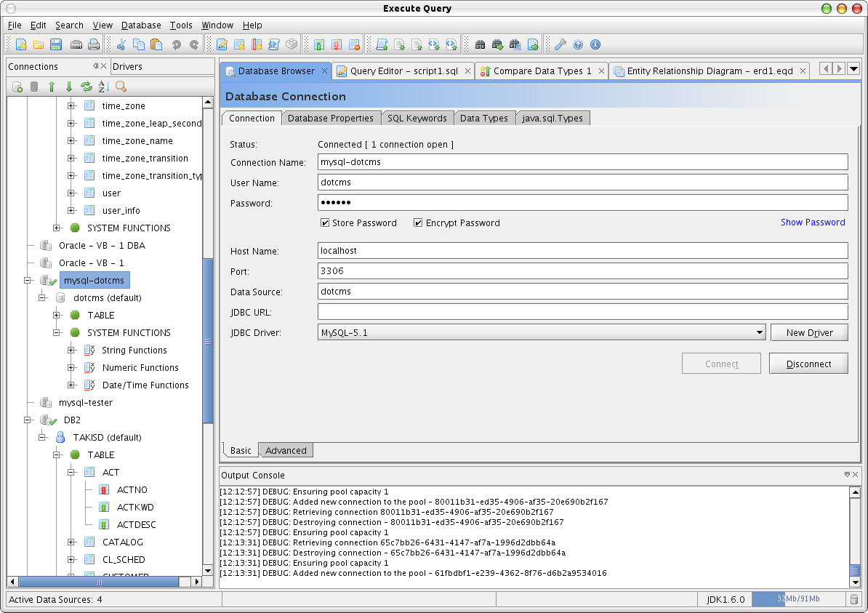
Task: Expand the Date/Time Functions node
Action: (71, 385)
